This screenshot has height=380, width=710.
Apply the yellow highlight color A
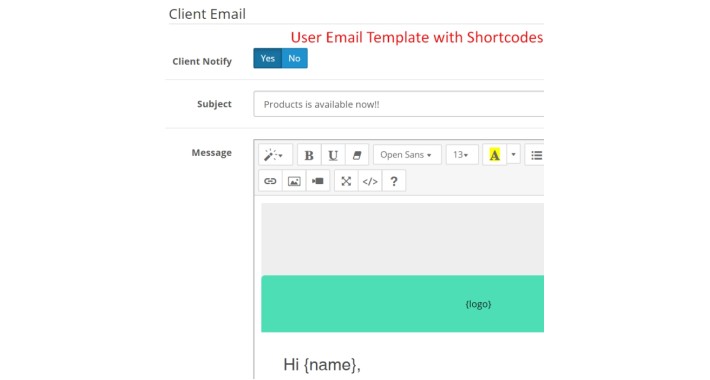click(x=494, y=155)
